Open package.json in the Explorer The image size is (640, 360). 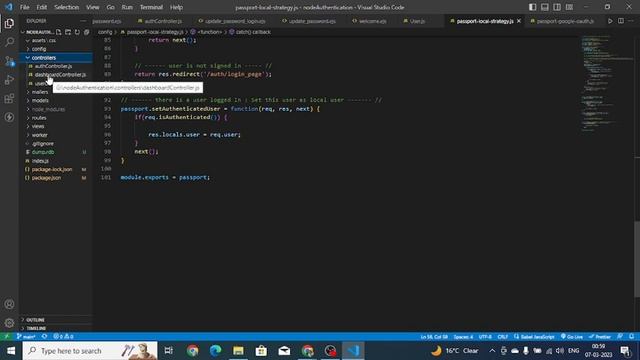coord(46,178)
